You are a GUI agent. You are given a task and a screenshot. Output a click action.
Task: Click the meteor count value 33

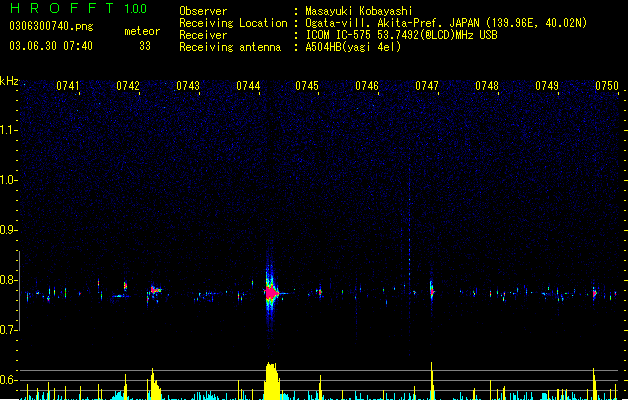145,46
